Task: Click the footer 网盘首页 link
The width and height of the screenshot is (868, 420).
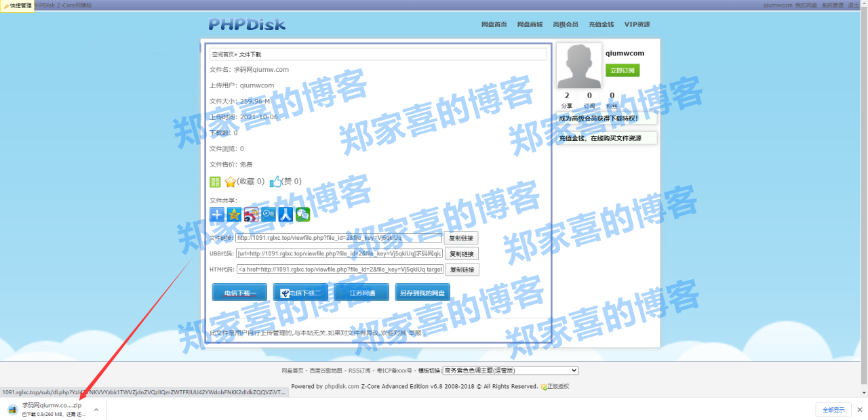Action: tap(293, 371)
